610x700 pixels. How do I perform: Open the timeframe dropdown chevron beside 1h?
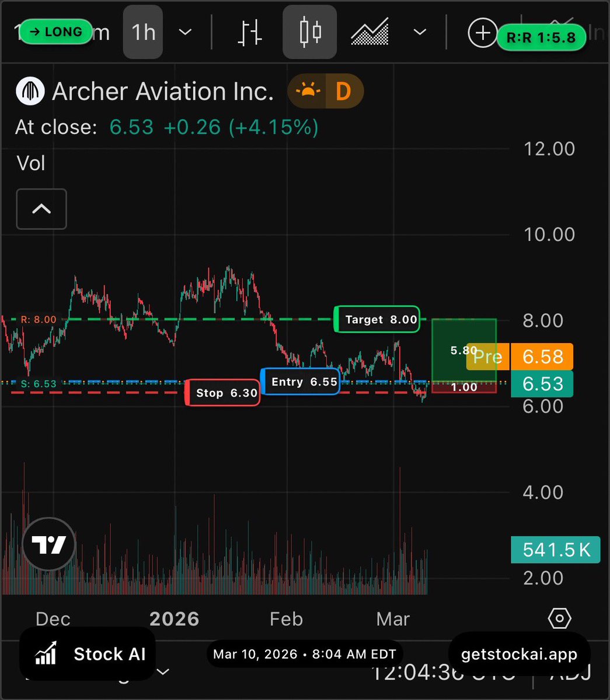(x=185, y=32)
